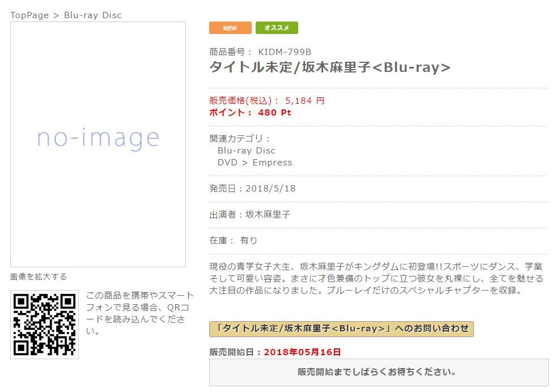Viewport: 559px width, 392px height.
Task: Click the 480 Pt points text
Action: [x=274, y=113]
